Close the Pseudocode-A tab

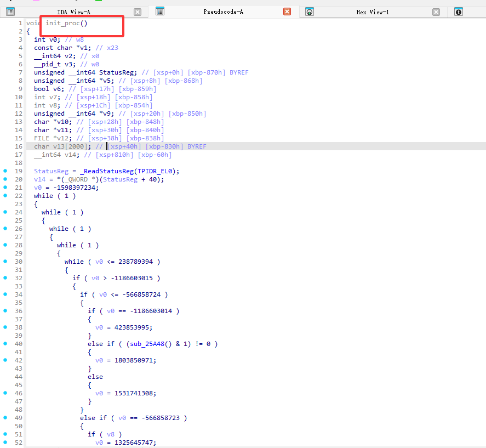(287, 12)
